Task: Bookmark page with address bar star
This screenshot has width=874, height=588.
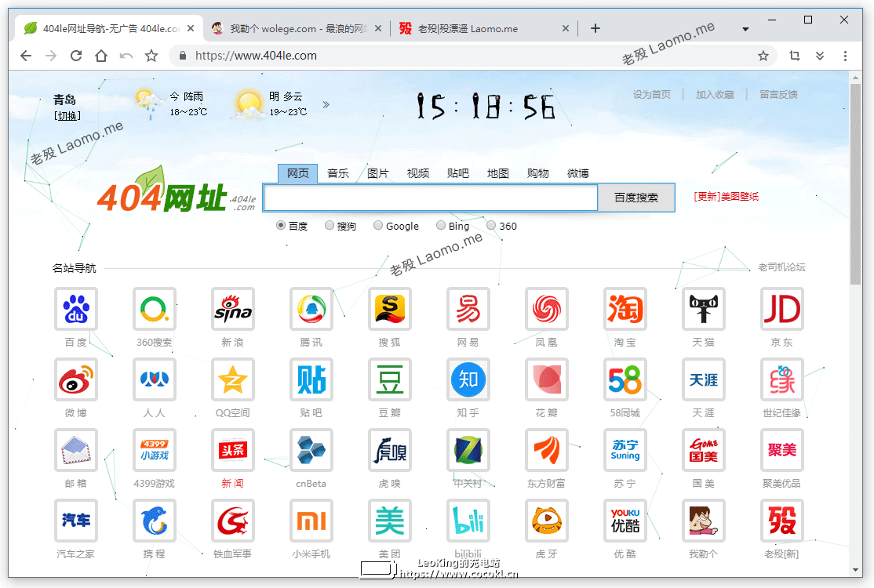Action: point(763,56)
